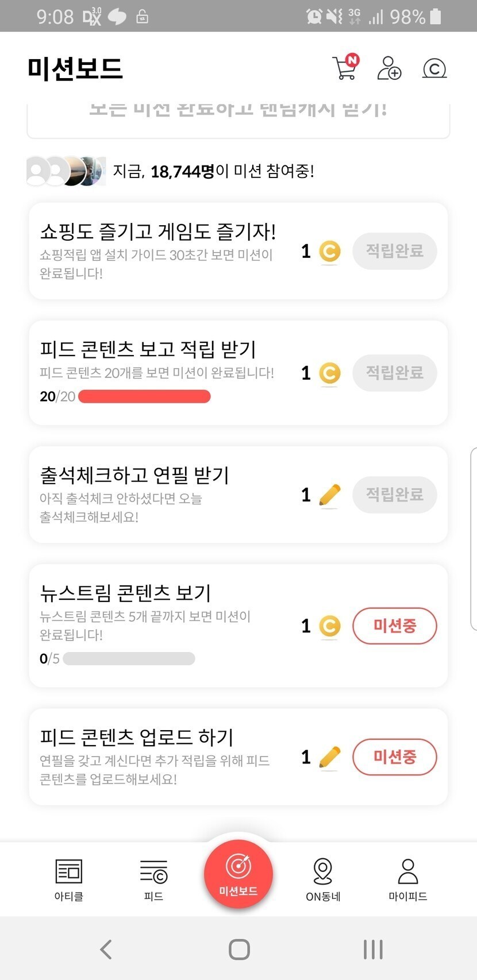This screenshot has width=477, height=980.
Task: Tap 적립완료 on the shopping game mission
Action: (394, 251)
